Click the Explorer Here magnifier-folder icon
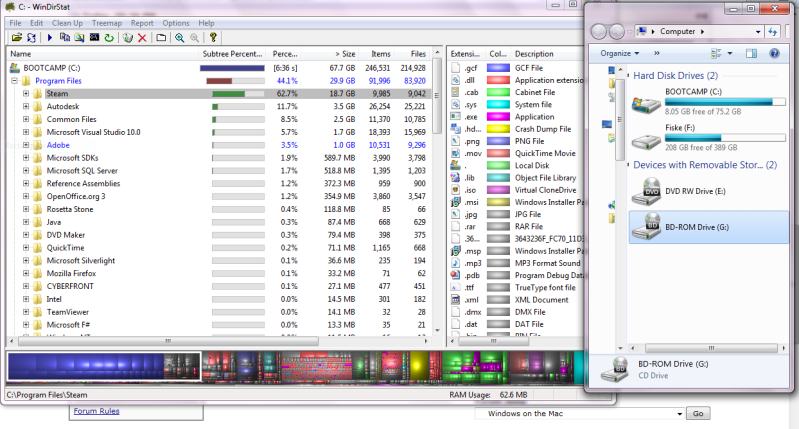The image size is (799, 429). click(79, 38)
